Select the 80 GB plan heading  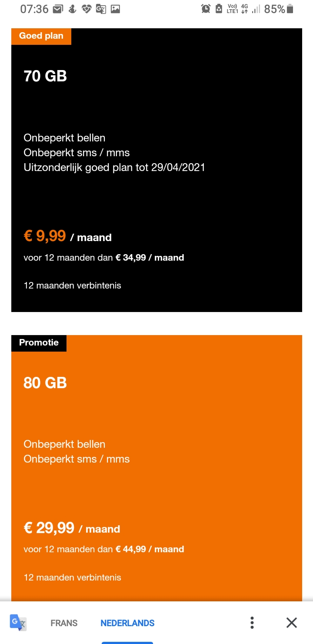tap(45, 383)
